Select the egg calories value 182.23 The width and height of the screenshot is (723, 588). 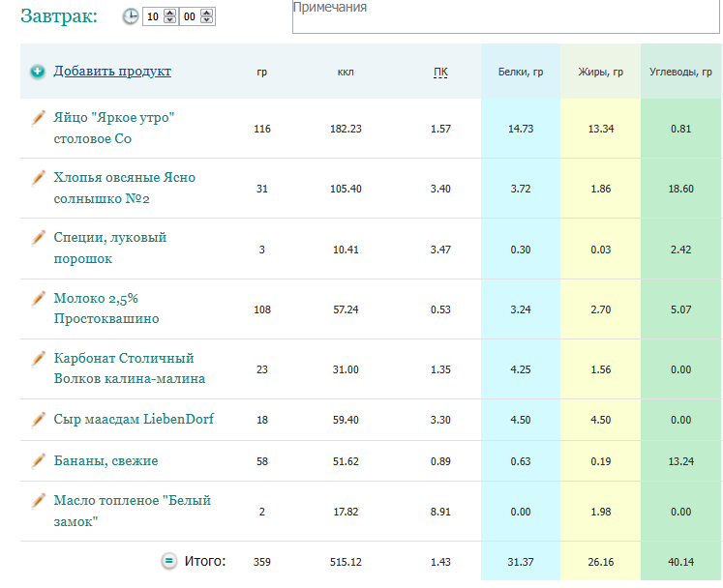tap(346, 129)
